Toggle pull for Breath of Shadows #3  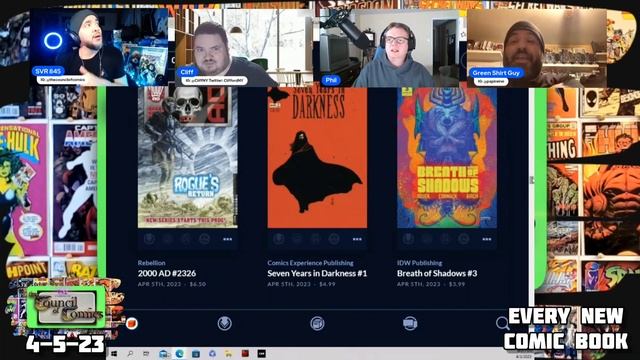coord(408,239)
